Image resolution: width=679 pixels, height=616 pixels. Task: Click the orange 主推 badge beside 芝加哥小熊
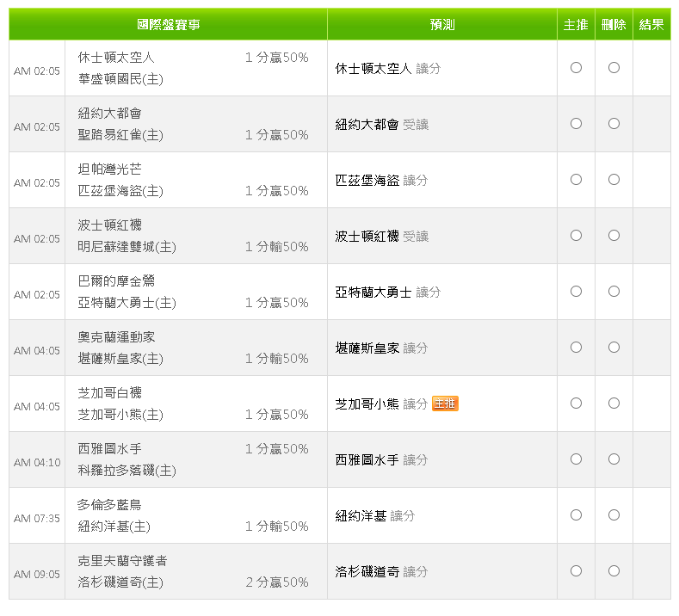(x=445, y=403)
